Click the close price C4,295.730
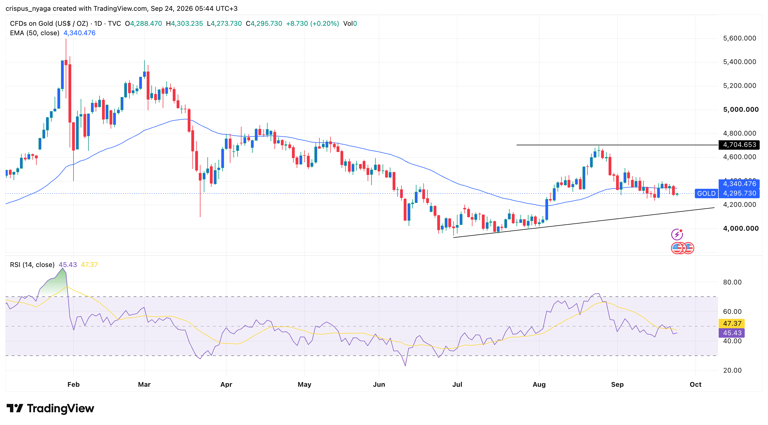The height and width of the screenshot is (425, 768). click(x=264, y=24)
